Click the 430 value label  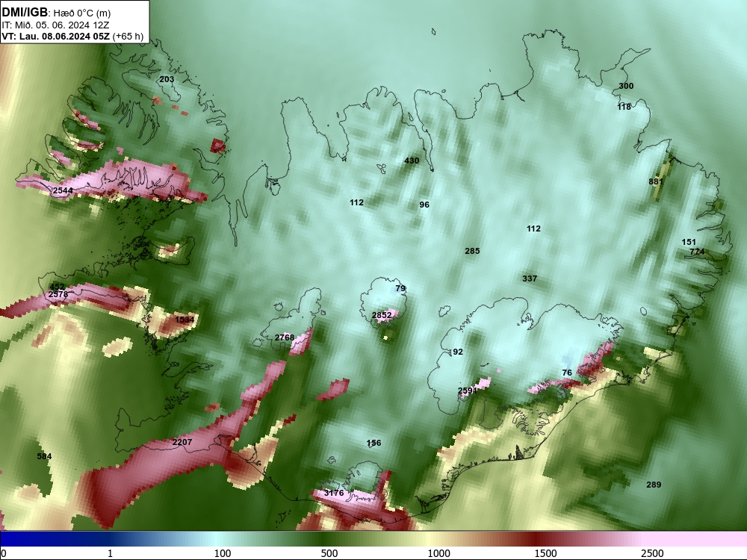point(412,161)
